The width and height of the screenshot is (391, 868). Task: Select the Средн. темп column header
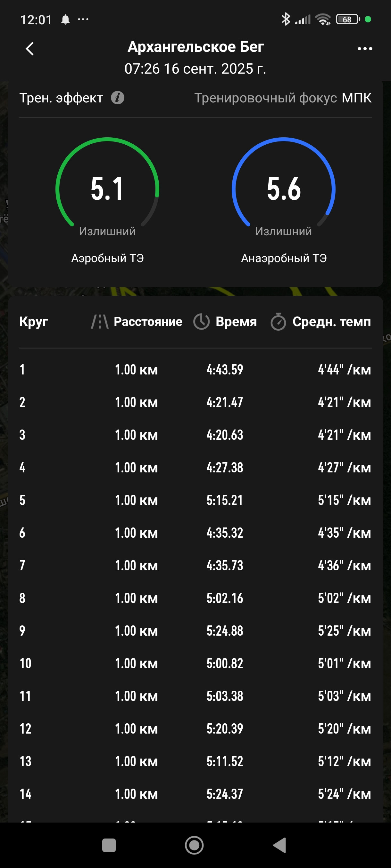click(x=332, y=321)
